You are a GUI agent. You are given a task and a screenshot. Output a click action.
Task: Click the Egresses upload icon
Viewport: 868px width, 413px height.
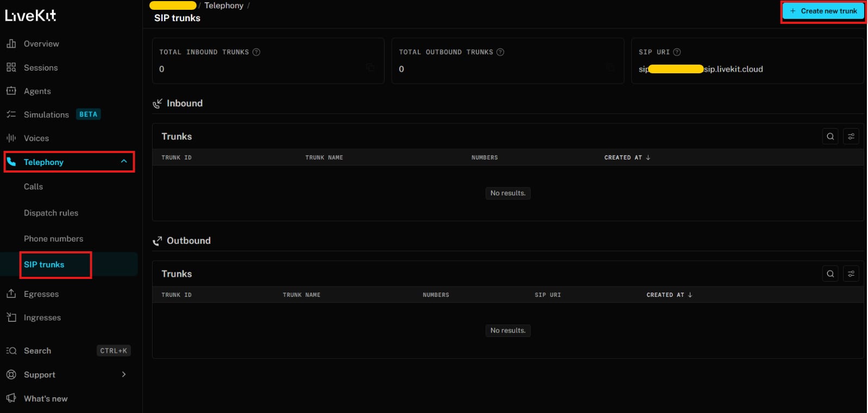11,294
